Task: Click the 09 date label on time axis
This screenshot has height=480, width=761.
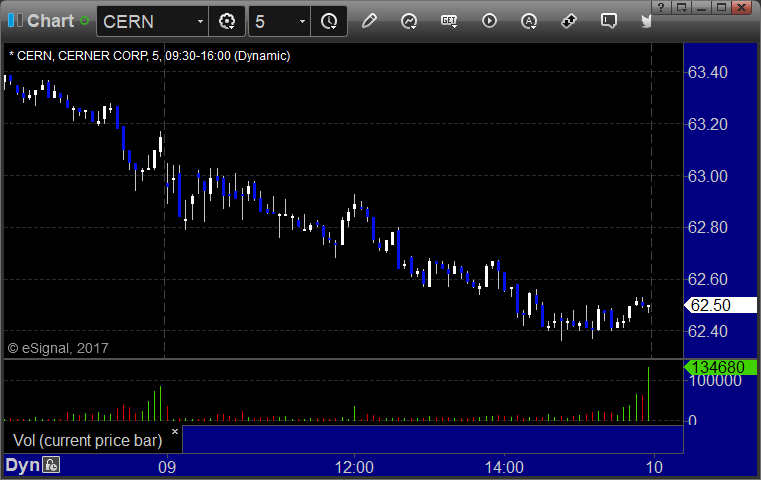Action: 167,467
